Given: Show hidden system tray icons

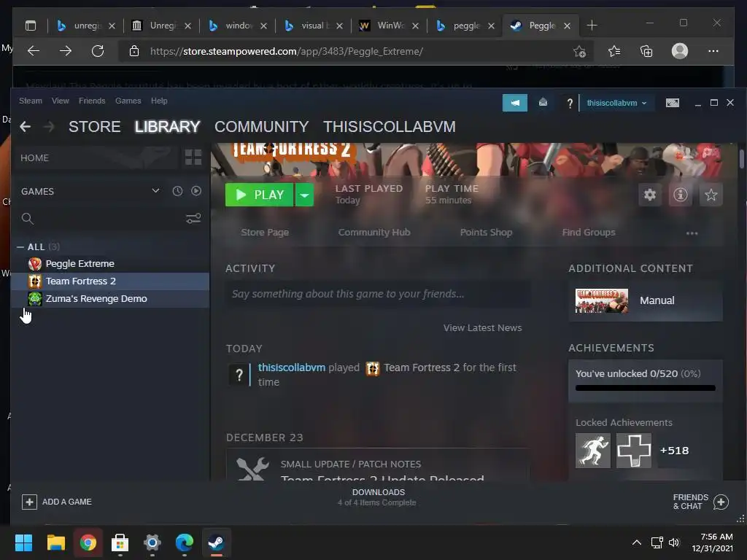Looking at the screenshot, I should pyautogui.click(x=636, y=542).
